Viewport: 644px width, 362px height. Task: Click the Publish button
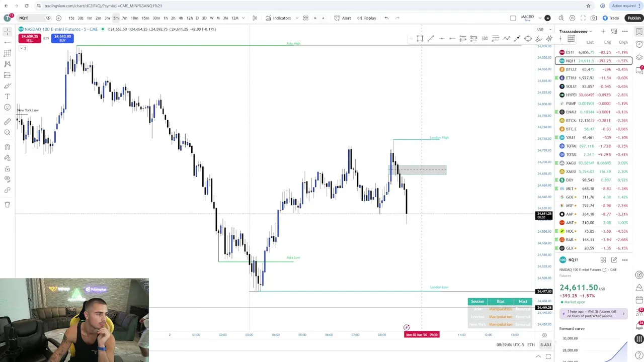[x=634, y=18]
